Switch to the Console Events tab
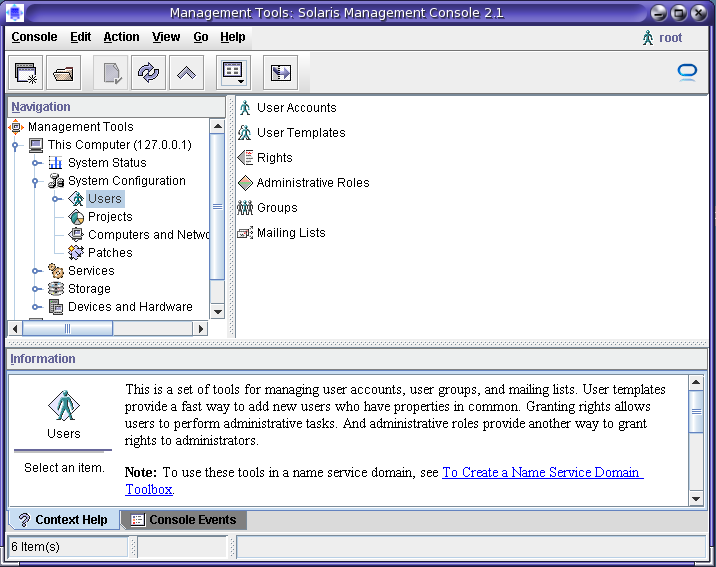The image size is (716, 567). click(184, 520)
